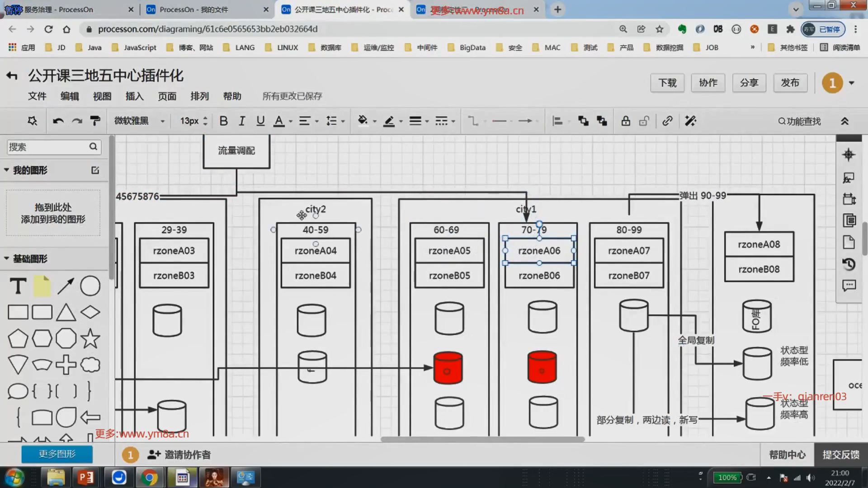Select the format painter tool
This screenshot has height=488, width=868.
pos(95,121)
